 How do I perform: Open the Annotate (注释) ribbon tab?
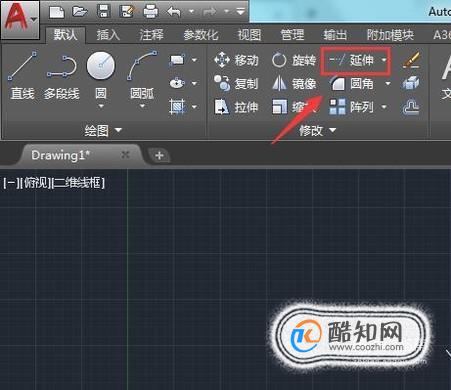pos(152,35)
